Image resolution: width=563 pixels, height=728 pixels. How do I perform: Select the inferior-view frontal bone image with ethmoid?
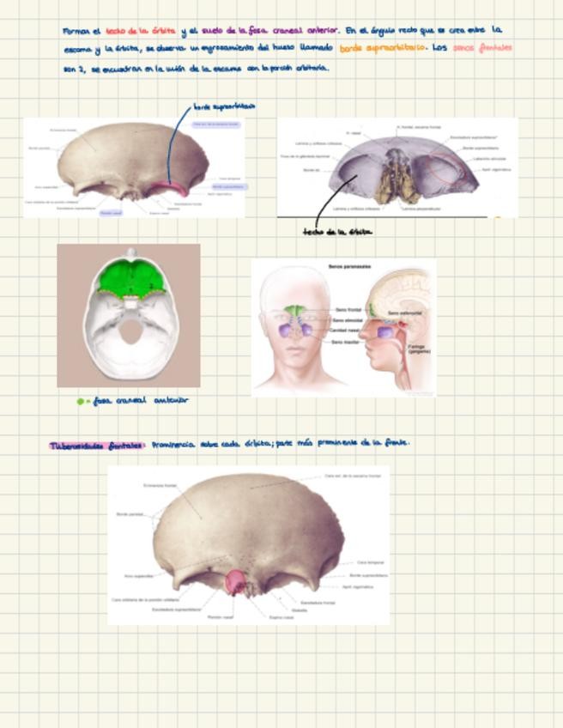[397, 167]
